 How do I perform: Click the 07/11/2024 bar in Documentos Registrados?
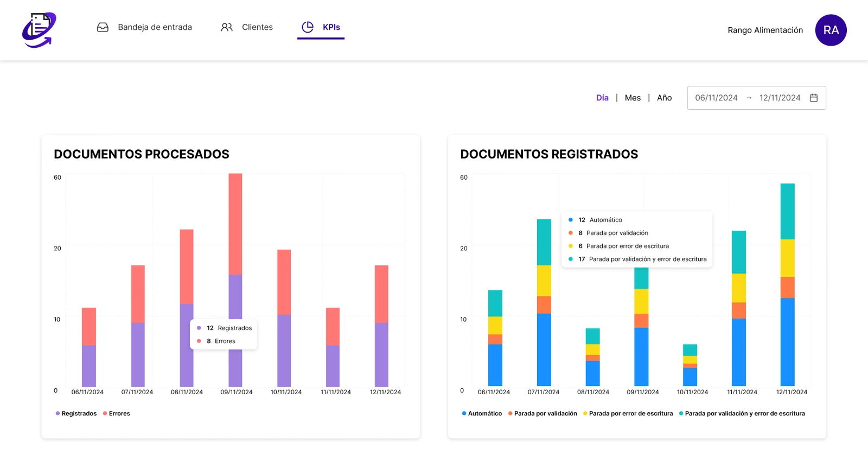point(544,303)
